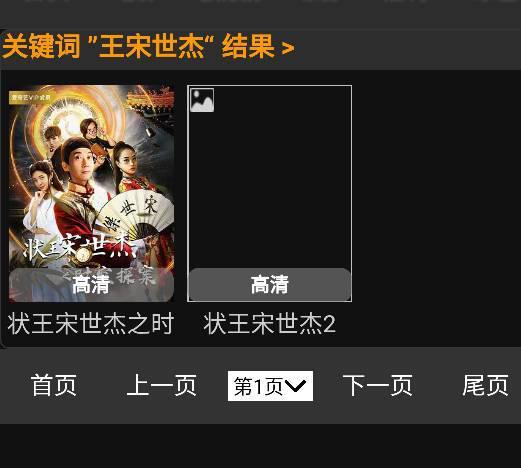This screenshot has height=468, width=521.
Task: Go to 首页 in pagination
Action: point(54,385)
